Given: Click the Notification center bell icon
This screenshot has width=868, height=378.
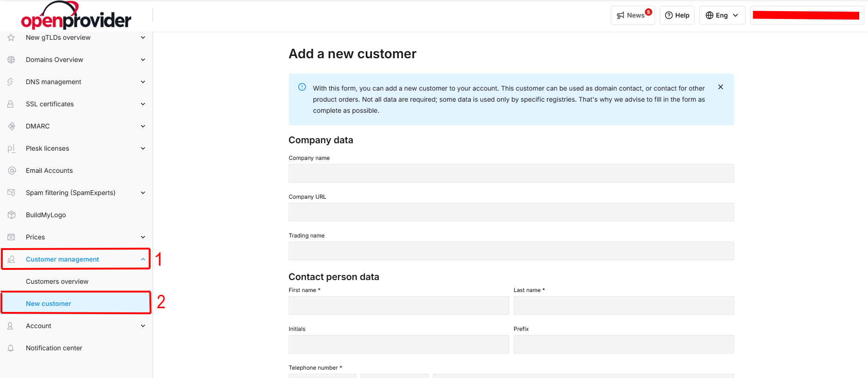Looking at the screenshot, I should (x=11, y=348).
